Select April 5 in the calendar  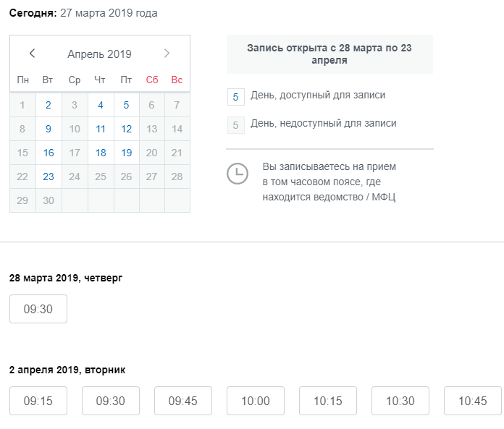tap(126, 105)
